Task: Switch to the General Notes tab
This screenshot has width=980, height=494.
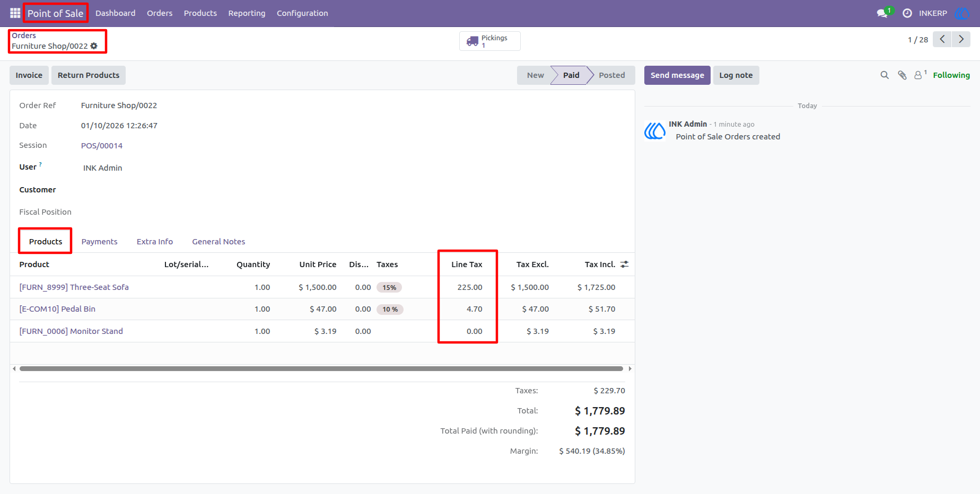Action: pos(218,242)
